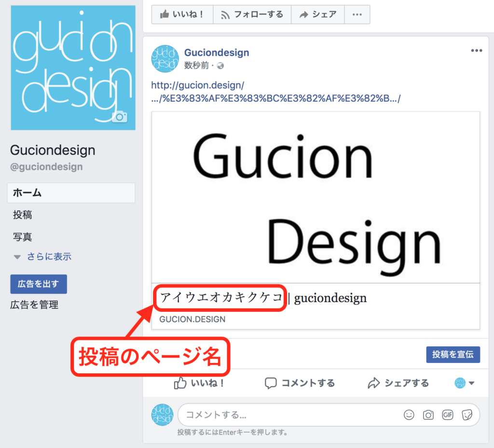494x448 pixels.
Task: Toggle 'フォローする' for the page
Action: [x=252, y=14]
